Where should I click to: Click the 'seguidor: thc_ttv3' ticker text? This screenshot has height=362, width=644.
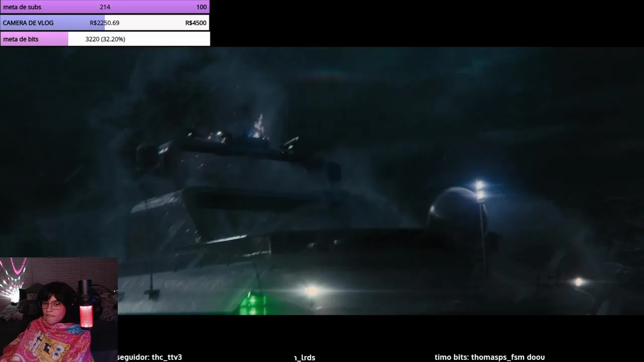[x=149, y=357]
